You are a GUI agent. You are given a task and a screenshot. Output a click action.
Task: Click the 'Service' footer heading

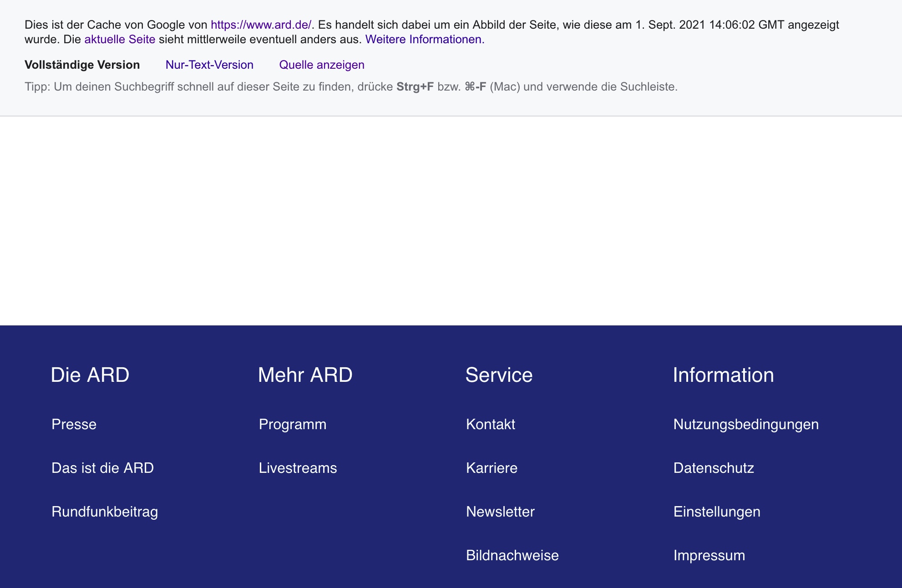(499, 375)
